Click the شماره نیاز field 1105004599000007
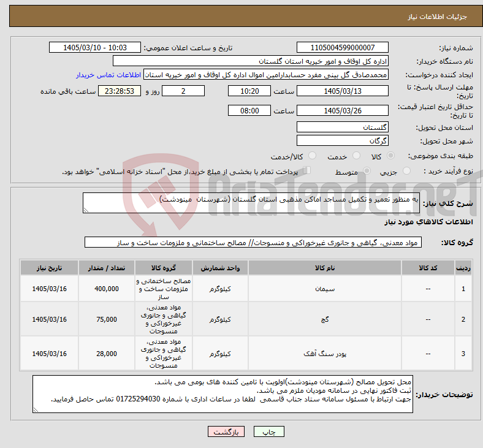Image resolution: width=483 pixels, height=448 pixels. click(343, 47)
